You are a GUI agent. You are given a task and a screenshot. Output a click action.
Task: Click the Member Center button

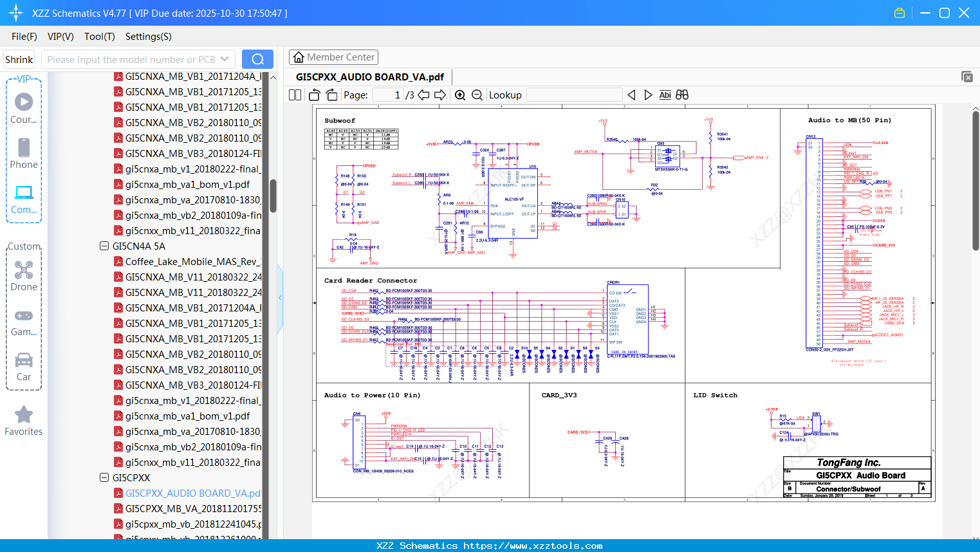click(333, 57)
